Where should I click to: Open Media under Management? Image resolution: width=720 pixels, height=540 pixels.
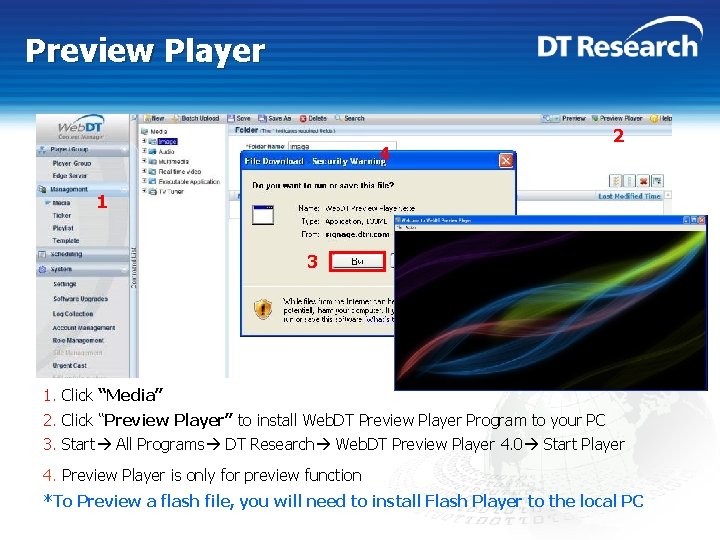point(61,202)
